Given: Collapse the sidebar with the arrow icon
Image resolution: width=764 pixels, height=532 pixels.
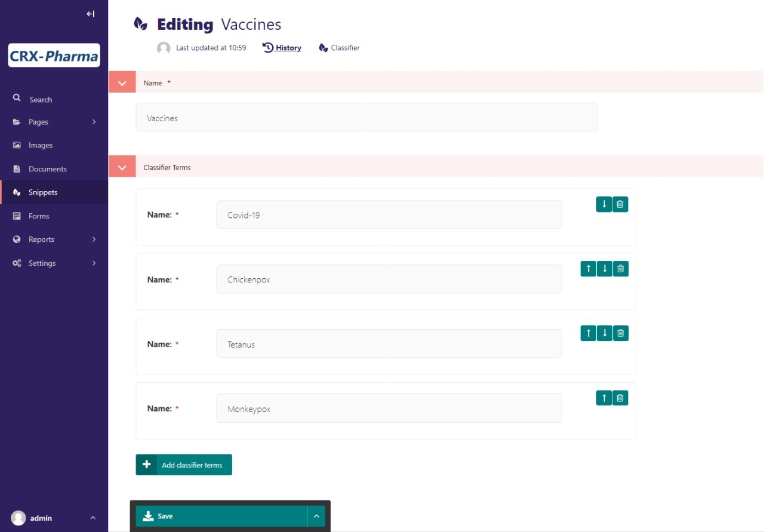Looking at the screenshot, I should [x=91, y=14].
